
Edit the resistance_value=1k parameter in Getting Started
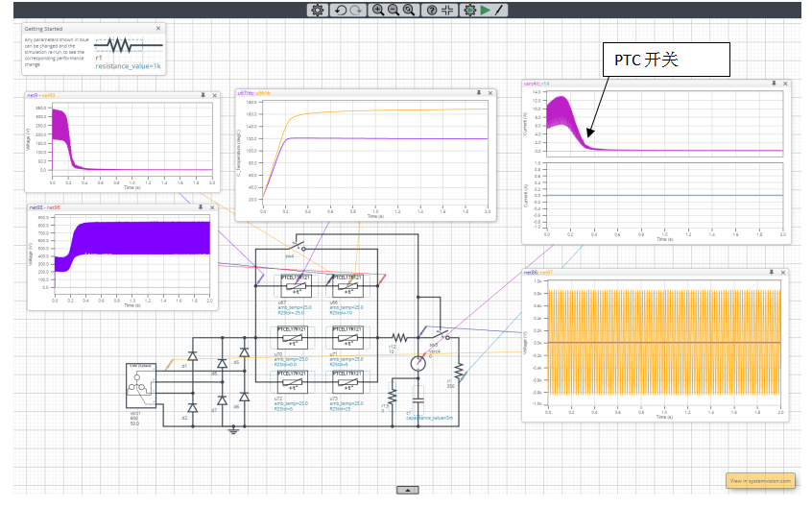[x=128, y=66]
